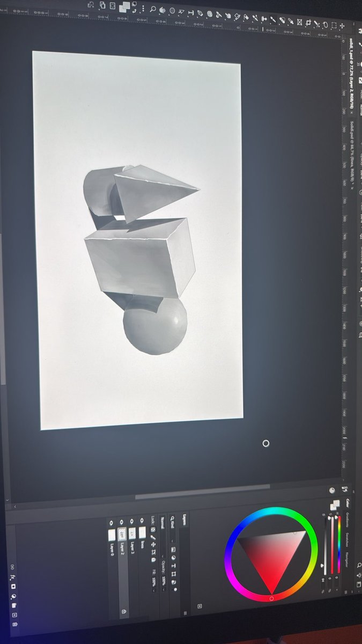
Task: Hide the lines layer eye icon
Action: click(142, 521)
